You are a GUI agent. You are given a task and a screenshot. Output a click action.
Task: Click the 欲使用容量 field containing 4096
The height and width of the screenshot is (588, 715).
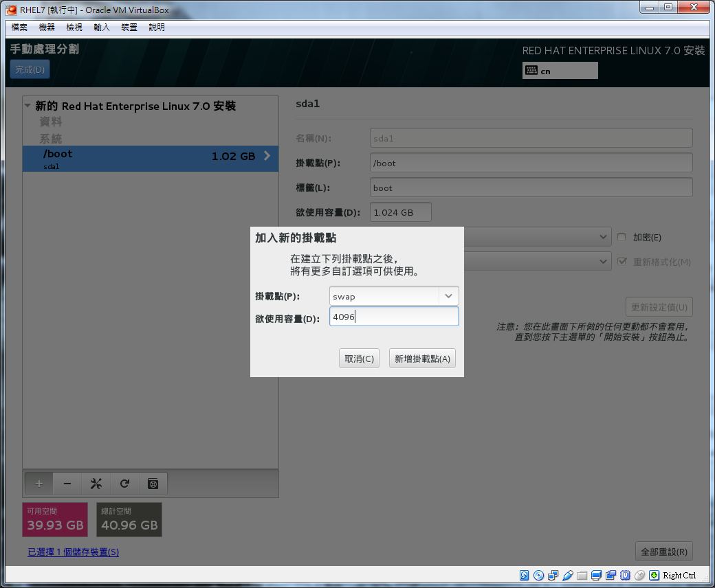pos(394,317)
